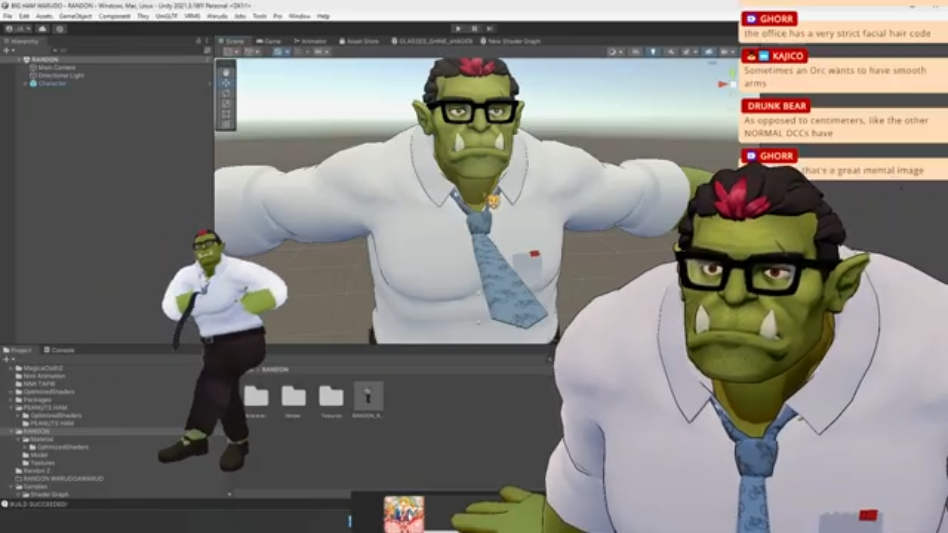Select the Scale tool in the scene overlay
Screen dimensions: 948x533
pyautogui.click(x=226, y=104)
